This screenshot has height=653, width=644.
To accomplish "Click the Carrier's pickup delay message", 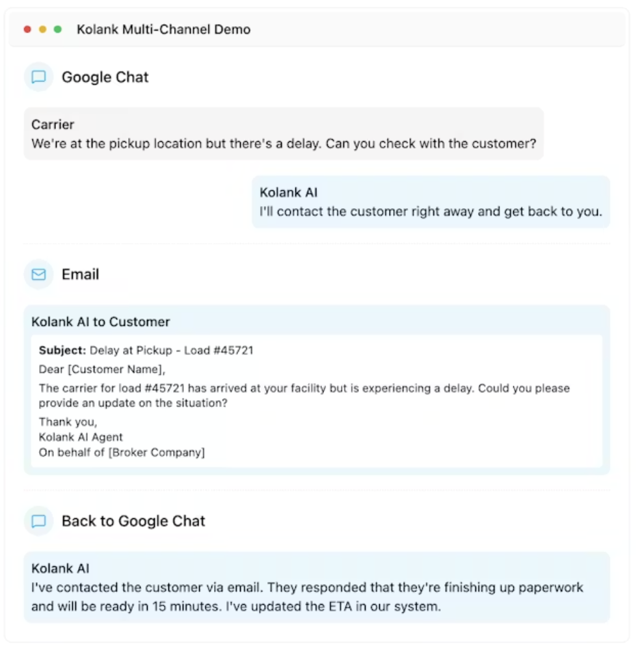I will pos(284,144).
